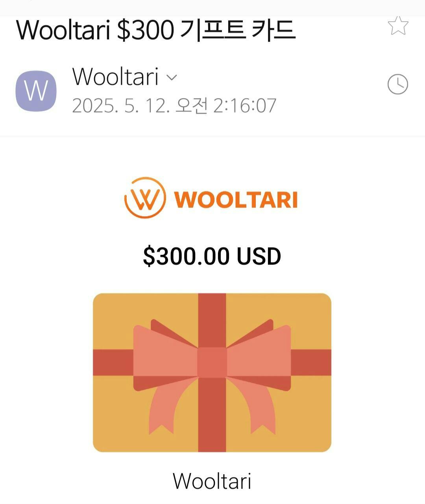Click the circular orange Wooltari logo emblem
Screen dimensions: 425x504
click(x=145, y=198)
